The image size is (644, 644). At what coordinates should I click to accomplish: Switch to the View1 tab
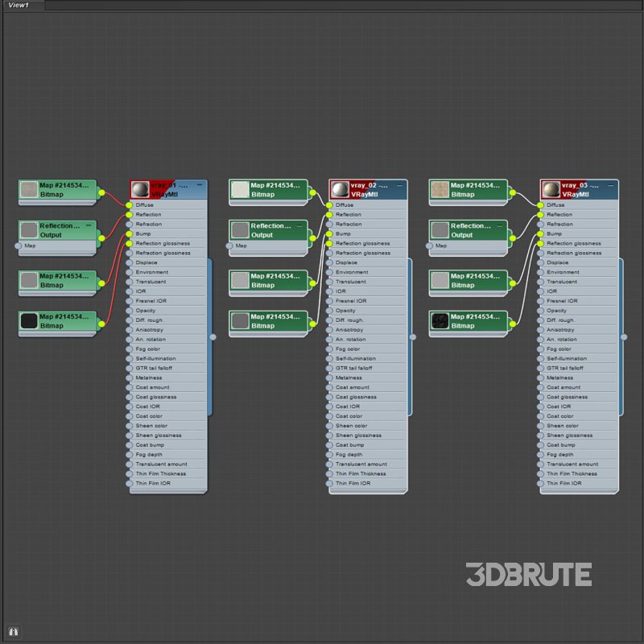19,6
